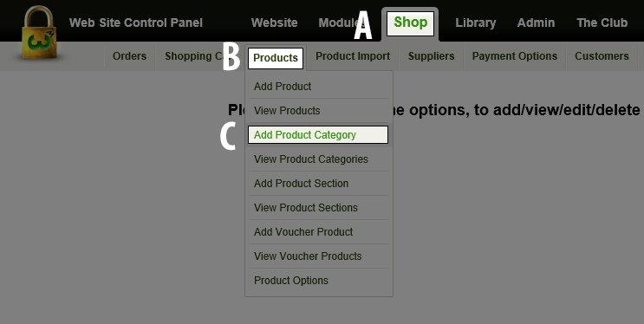644x324 pixels.
Task: Click Web Site Control Panel title
Action: [x=136, y=23]
